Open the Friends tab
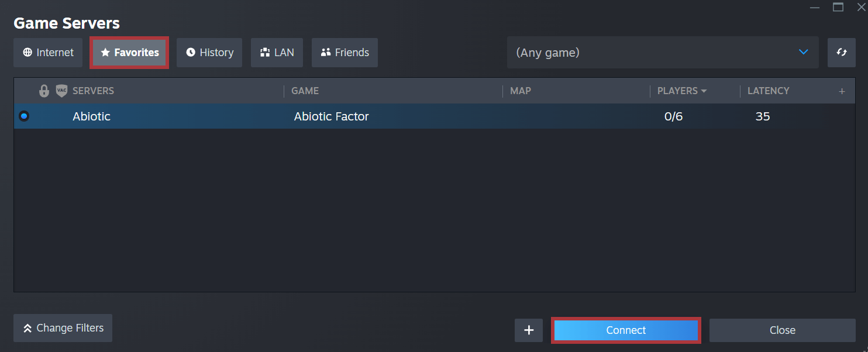Screen dimensions: 868x352 pyautogui.click(x=345, y=53)
